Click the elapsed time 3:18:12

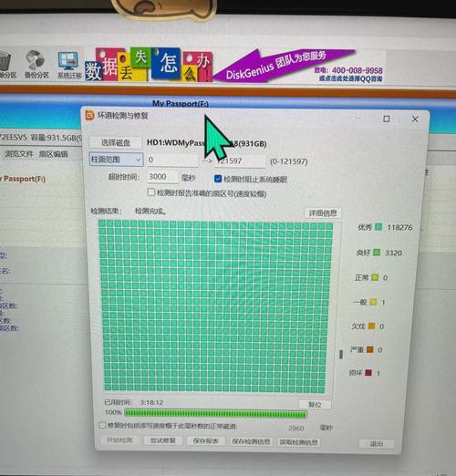[151, 402]
